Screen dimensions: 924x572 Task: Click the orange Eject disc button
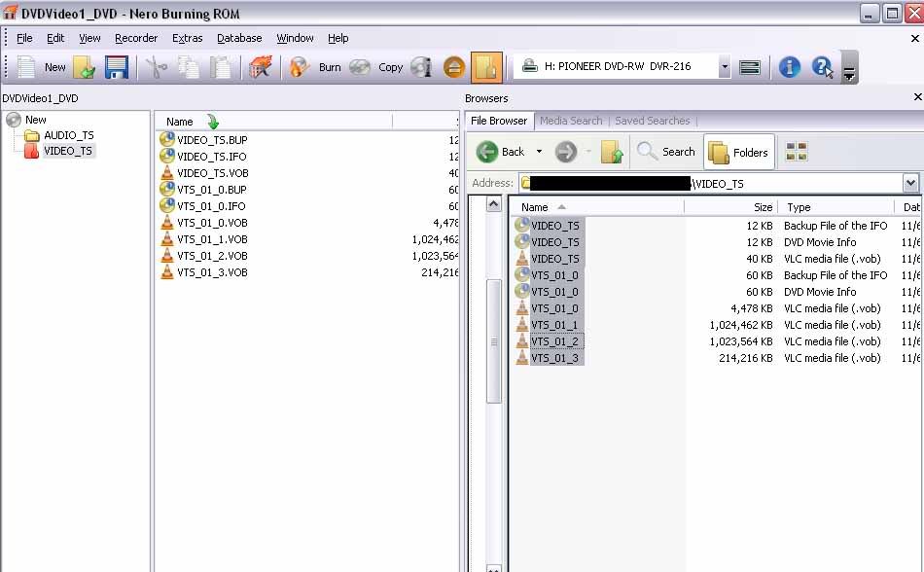(x=454, y=67)
